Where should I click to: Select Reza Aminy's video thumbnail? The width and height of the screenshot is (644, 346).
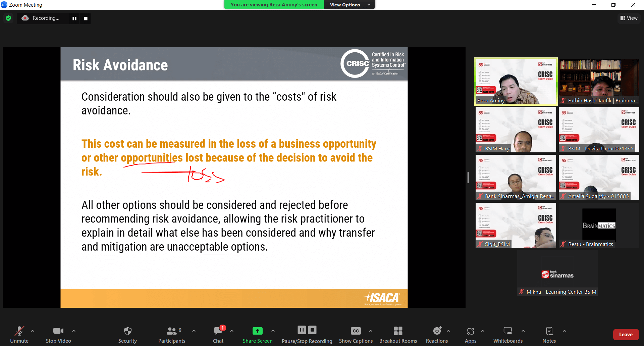pyautogui.click(x=516, y=82)
